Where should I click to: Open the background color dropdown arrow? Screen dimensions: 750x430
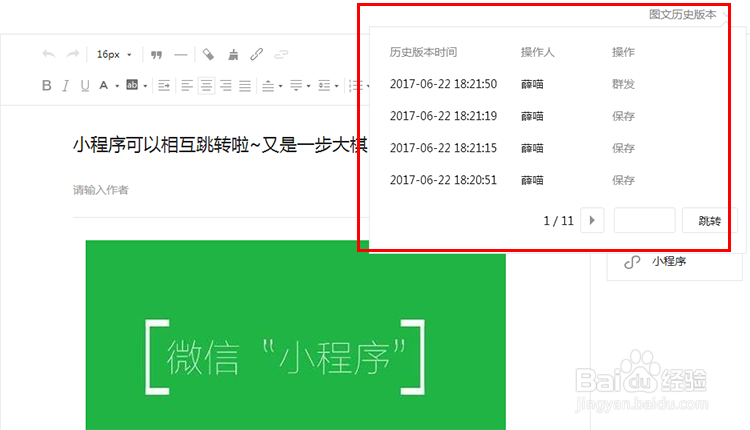coord(145,86)
